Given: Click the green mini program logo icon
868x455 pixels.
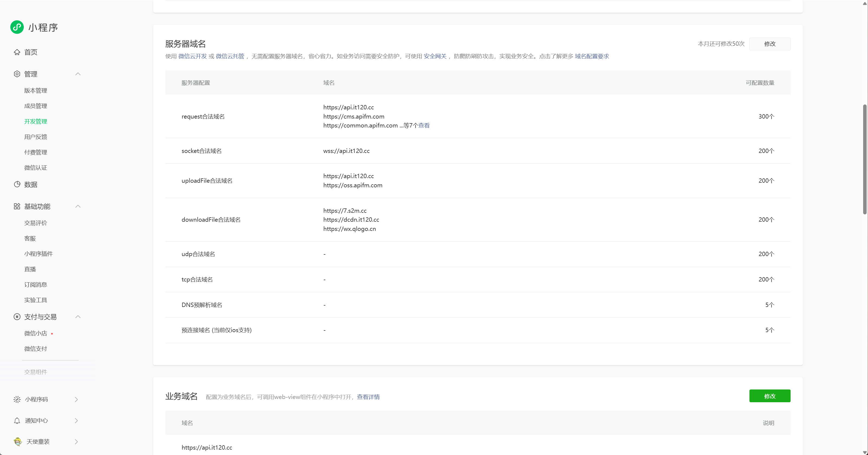Looking at the screenshot, I should [x=17, y=27].
